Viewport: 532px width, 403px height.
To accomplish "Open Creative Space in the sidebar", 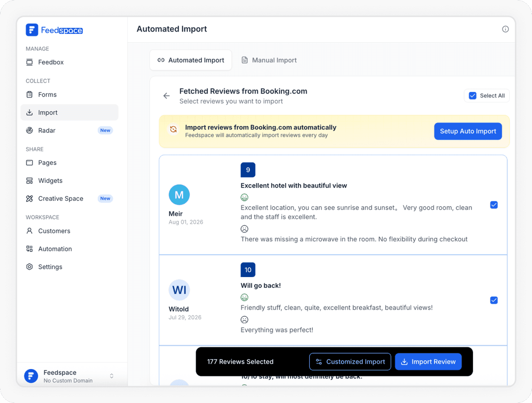I will [69, 199].
